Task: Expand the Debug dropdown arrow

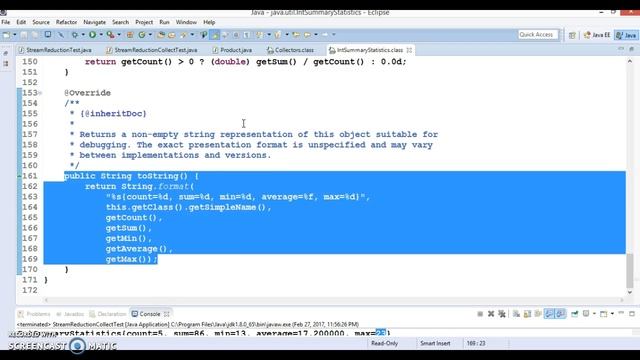Action: pos(83,35)
